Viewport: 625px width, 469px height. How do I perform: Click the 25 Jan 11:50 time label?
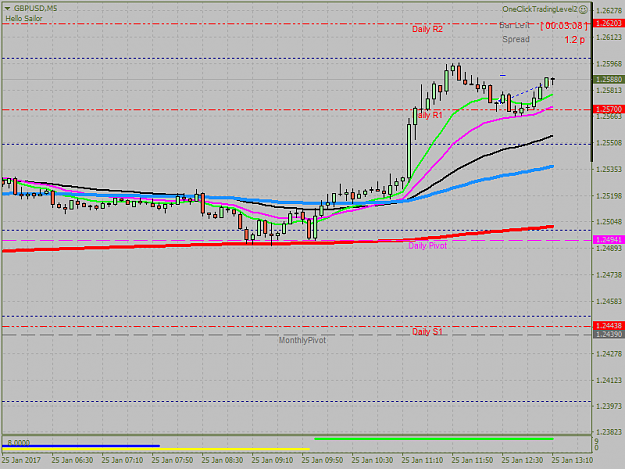click(x=472, y=460)
